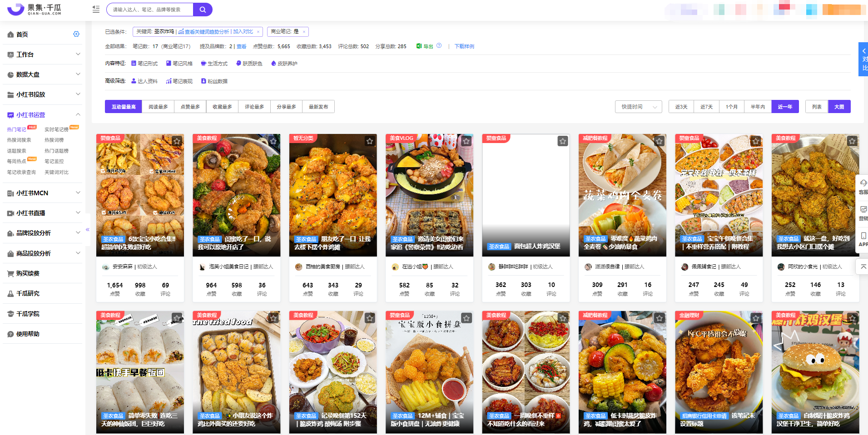Go to 首页 in sidebar

(22, 35)
